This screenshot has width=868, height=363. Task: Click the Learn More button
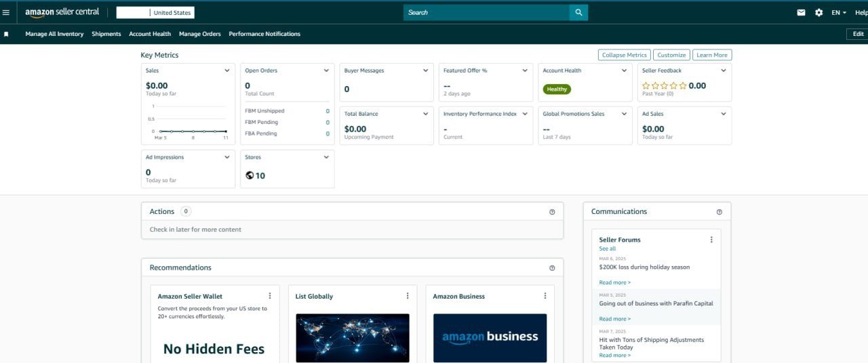(x=712, y=55)
